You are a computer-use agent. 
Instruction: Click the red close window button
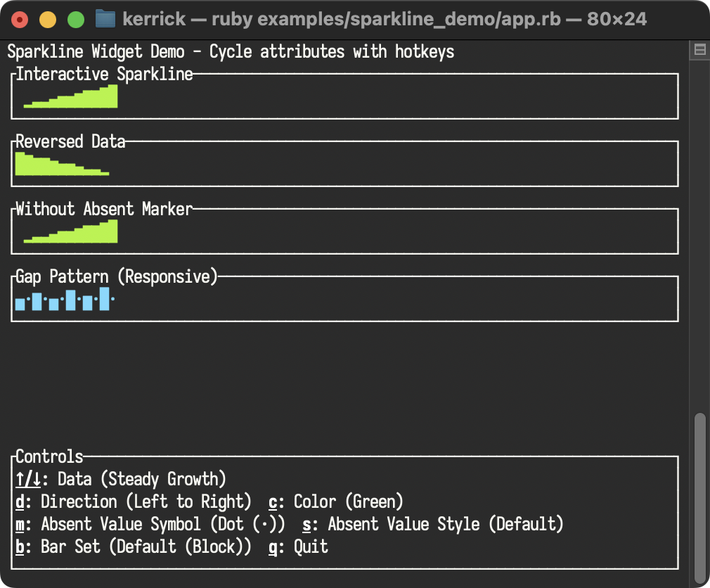pos(20,20)
